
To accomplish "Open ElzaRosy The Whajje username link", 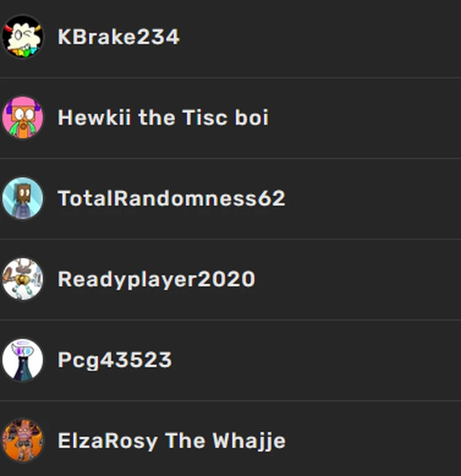I will [172, 441].
